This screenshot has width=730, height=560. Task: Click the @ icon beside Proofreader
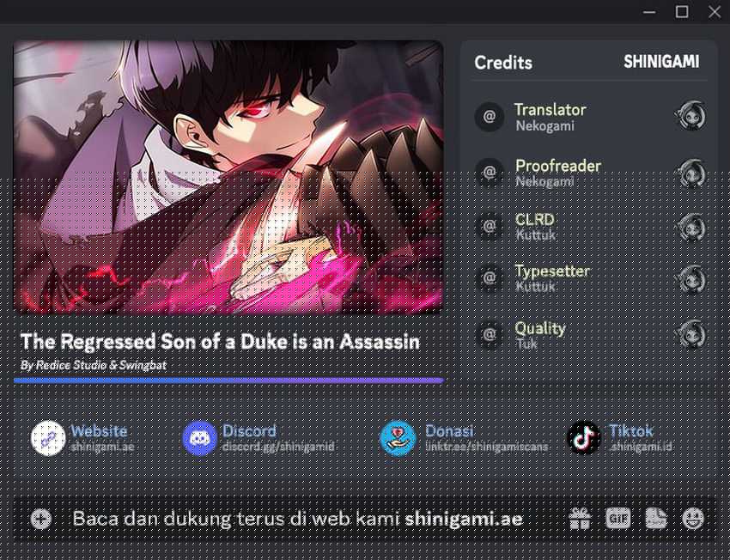[x=489, y=173]
